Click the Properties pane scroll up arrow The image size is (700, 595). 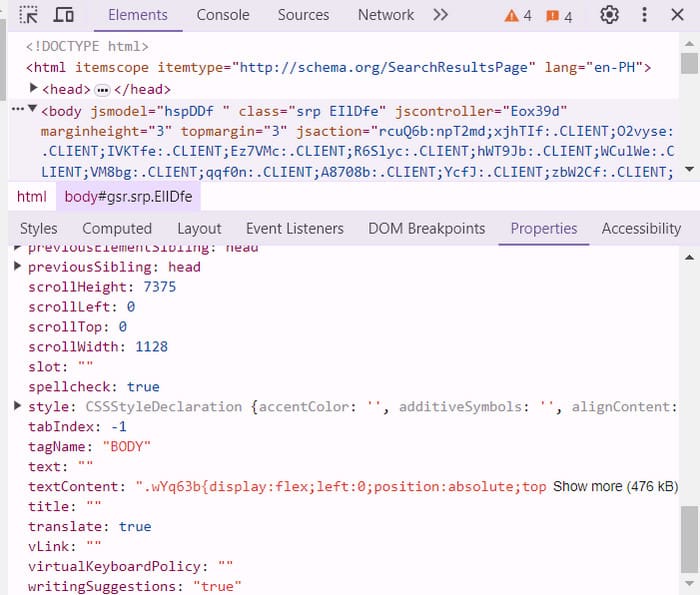[689, 257]
